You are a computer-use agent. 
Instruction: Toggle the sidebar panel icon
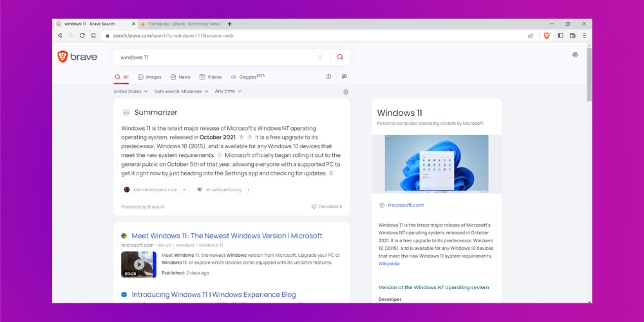point(560,35)
